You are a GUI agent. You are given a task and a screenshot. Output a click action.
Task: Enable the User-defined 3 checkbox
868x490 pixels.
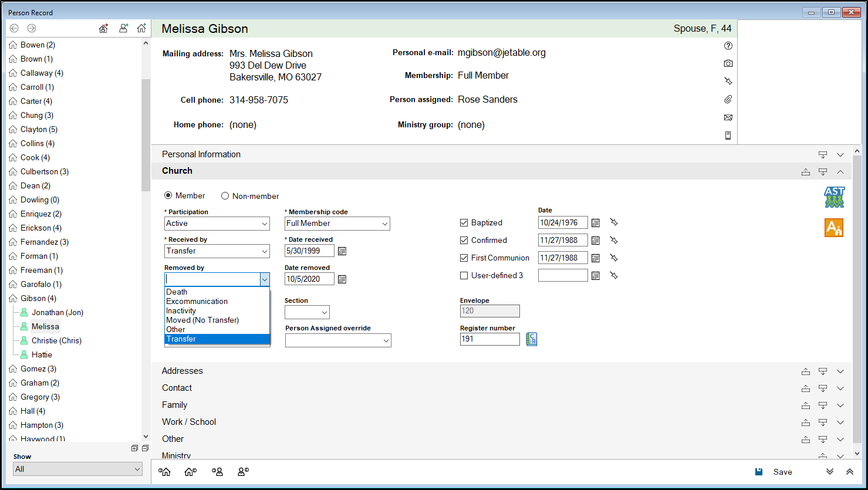coord(464,275)
